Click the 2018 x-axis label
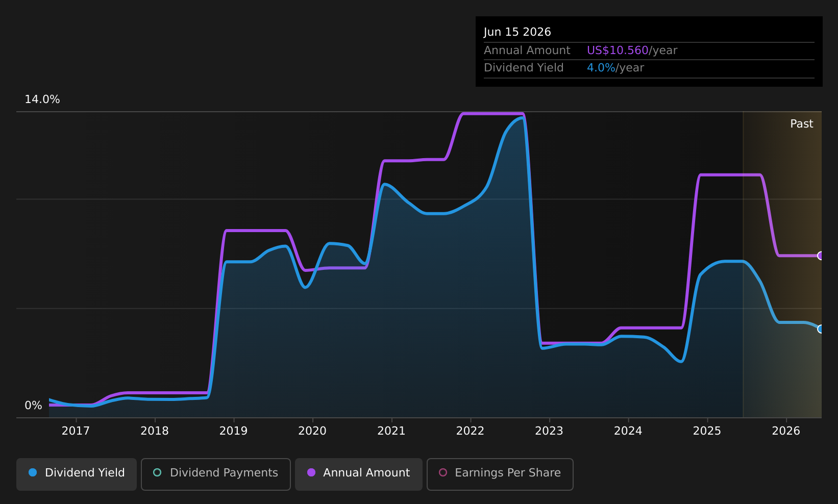The width and height of the screenshot is (838, 504). tap(155, 431)
